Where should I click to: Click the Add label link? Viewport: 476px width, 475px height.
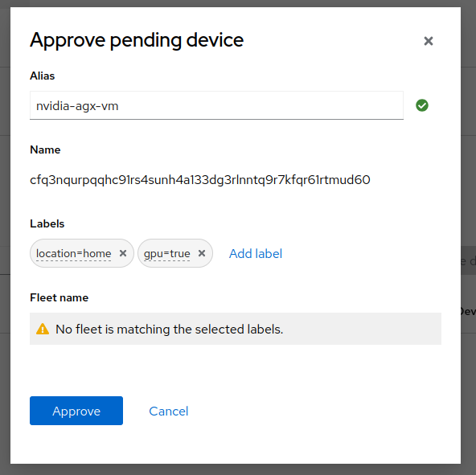tap(256, 254)
